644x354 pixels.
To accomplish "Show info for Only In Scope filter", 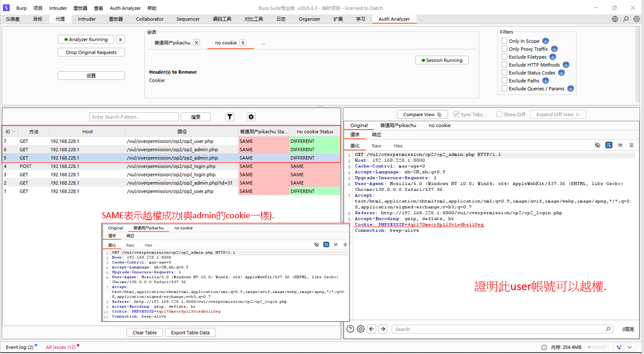I will point(545,41).
